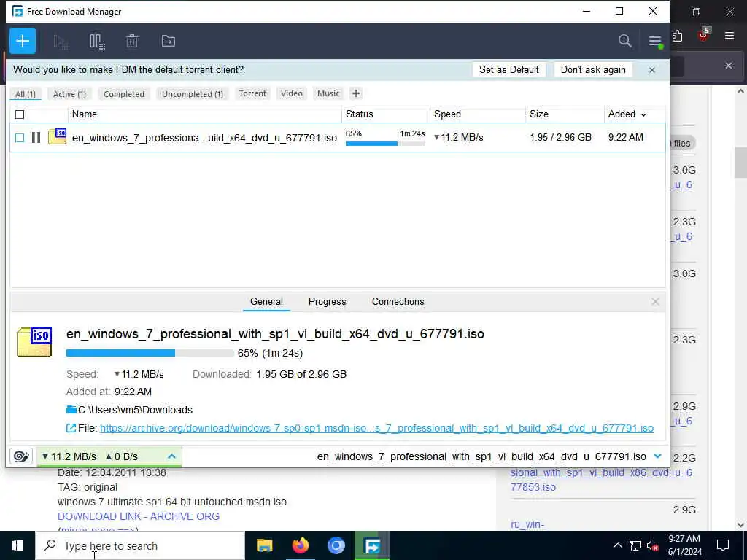Show Uncompleted (1) downloads filter
This screenshot has height=560, width=747.
point(193,94)
